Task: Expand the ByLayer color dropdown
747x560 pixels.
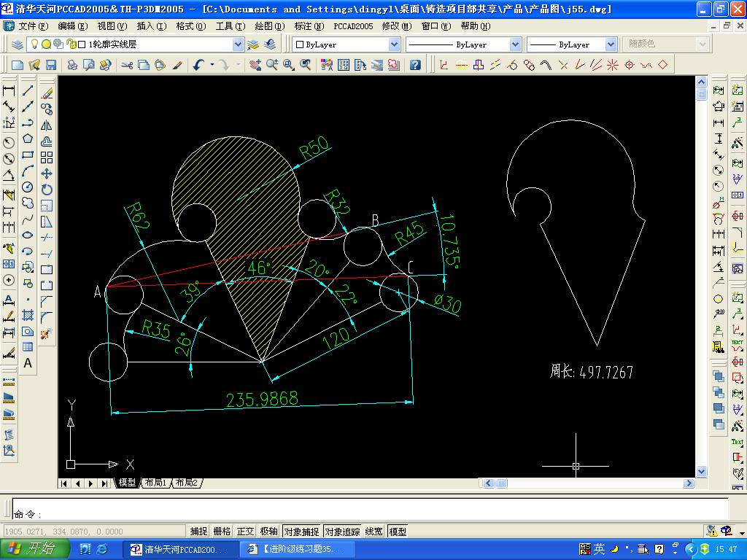Action: tap(394, 44)
